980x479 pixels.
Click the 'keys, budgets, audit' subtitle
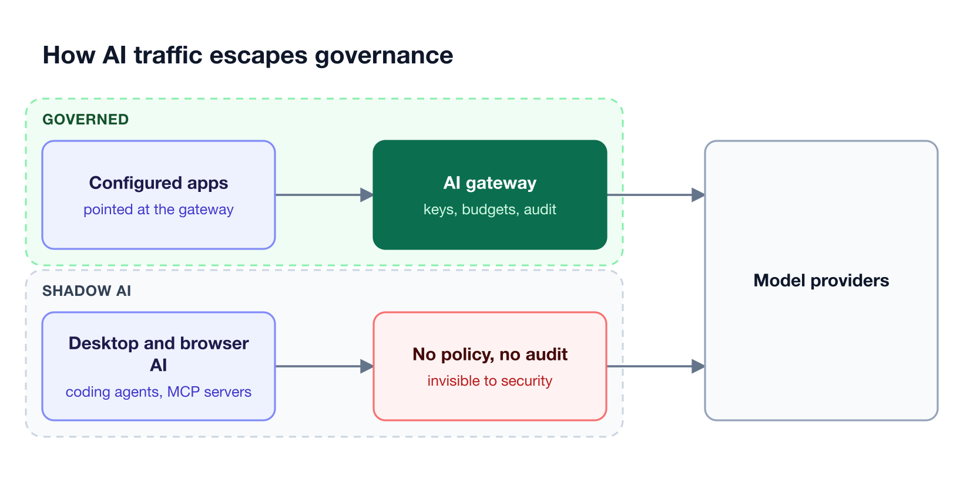tap(490, 210)
